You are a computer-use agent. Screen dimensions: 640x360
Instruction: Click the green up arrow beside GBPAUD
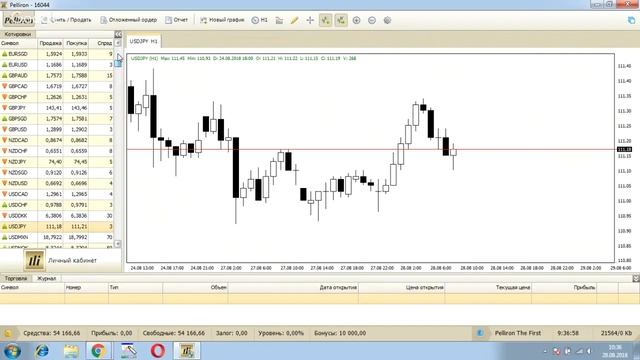coord(4,76)
